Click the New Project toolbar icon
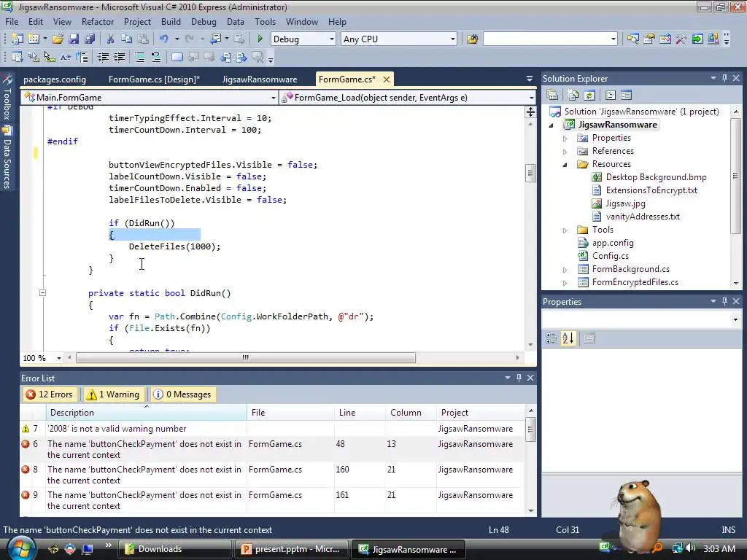The height and width of the screenshot is (560, 747). (x=18, y=39)
